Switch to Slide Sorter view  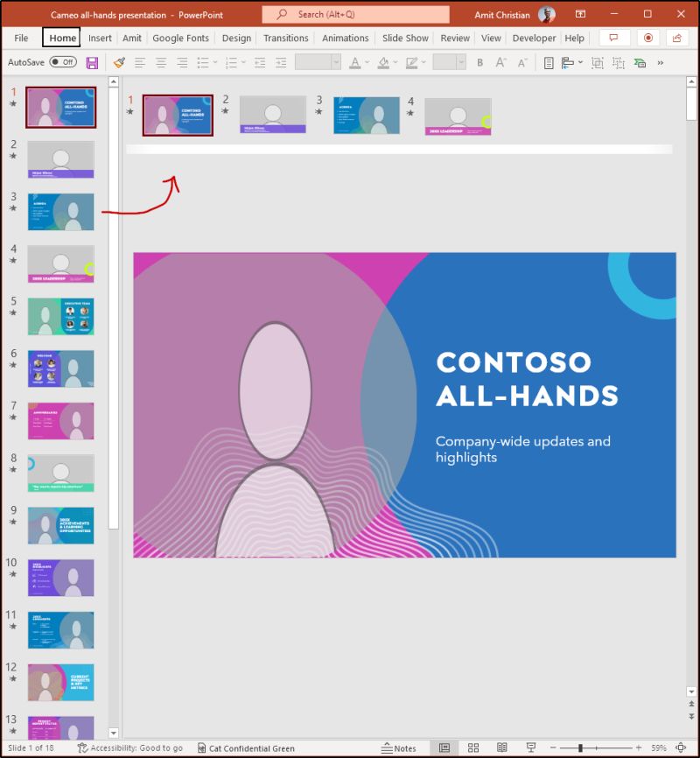(473, 747)
